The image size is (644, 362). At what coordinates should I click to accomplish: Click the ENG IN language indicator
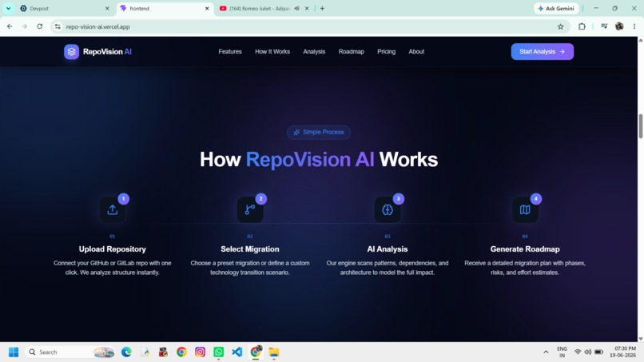pos(562,352)
